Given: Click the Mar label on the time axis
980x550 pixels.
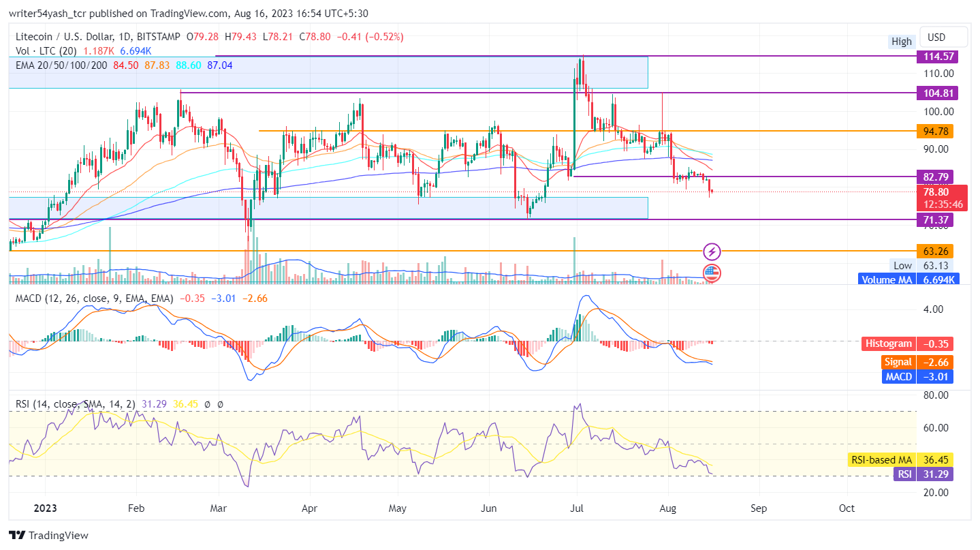Looking at the screenshot, I should (x=219, y=508).
